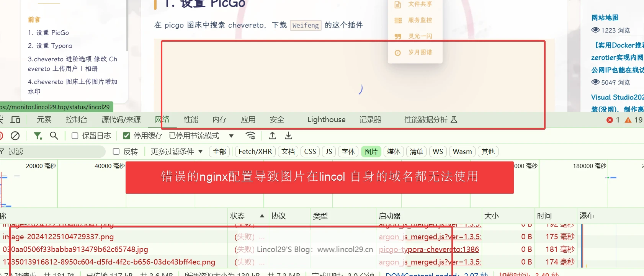
Task: Toggle the network filter funnel icon
Action: (38, 136)
